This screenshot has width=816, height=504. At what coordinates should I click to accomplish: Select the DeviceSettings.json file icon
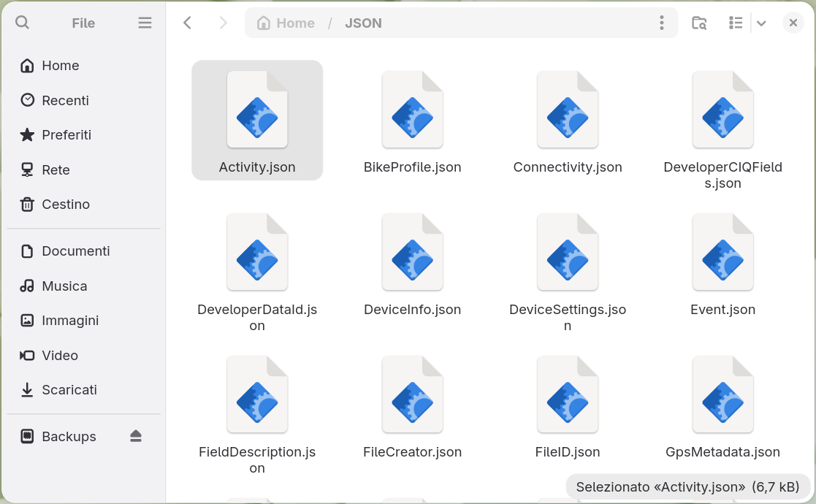click(568, 252)
